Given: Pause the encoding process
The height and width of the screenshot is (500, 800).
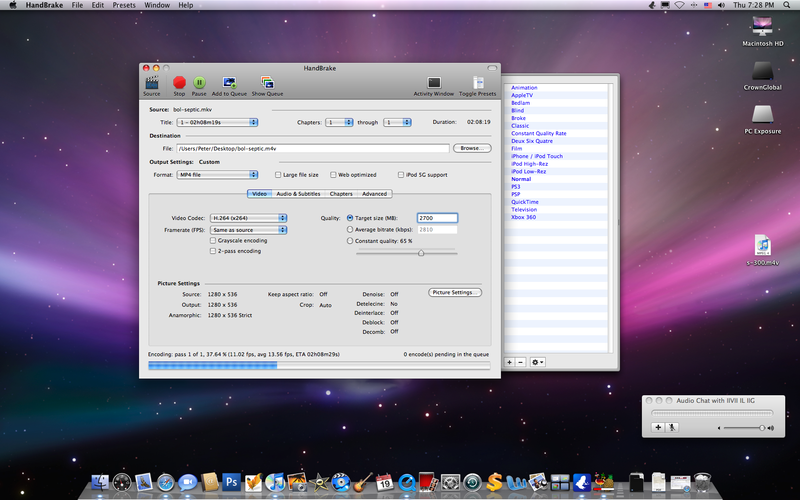Looking at the screenshot, I should point(200,83).
